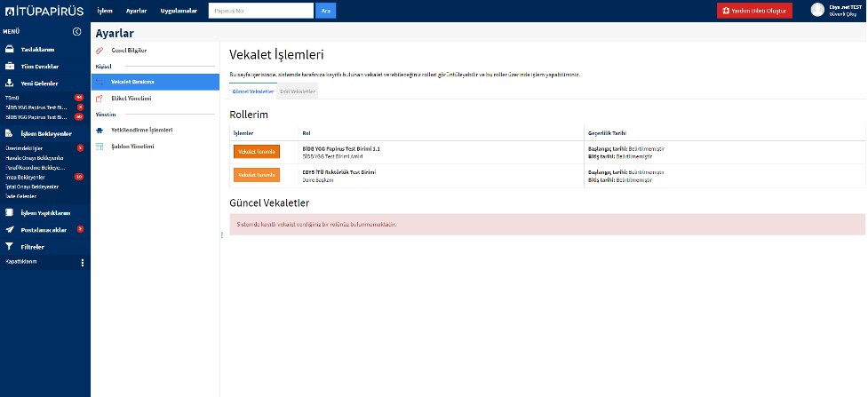
Task: Click the Etiket Yönetimi tag icon
Action: (x=100, y=99)
